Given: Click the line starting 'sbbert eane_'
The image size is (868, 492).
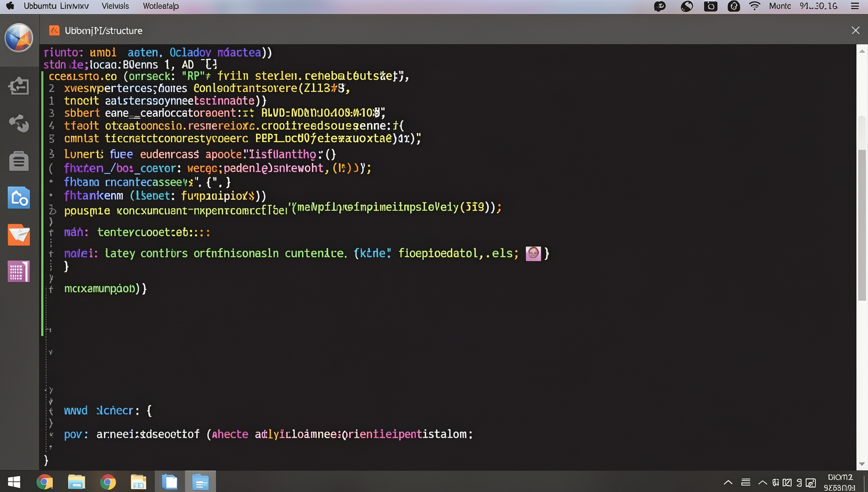Looking at the screenshot, I should click(x=225, y=113).
